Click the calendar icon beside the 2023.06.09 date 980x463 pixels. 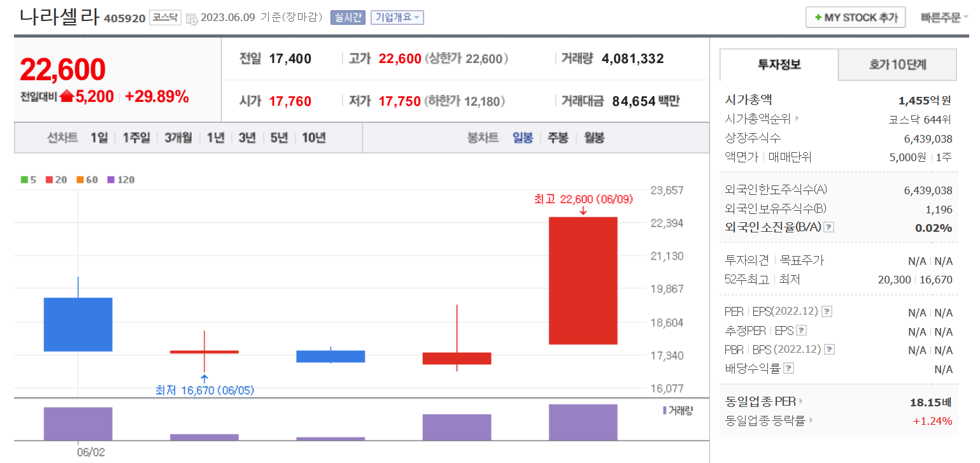coord(192,18)
